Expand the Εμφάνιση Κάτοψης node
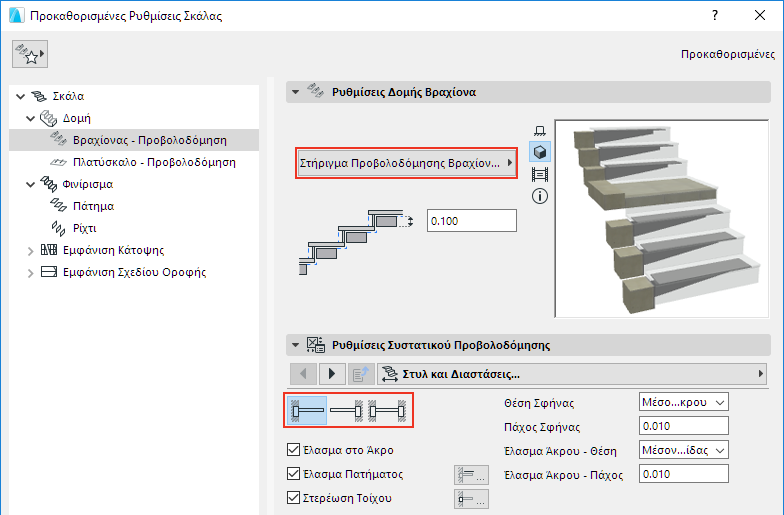Viewport: 784px width, 515px height. [x=30, y=250]
